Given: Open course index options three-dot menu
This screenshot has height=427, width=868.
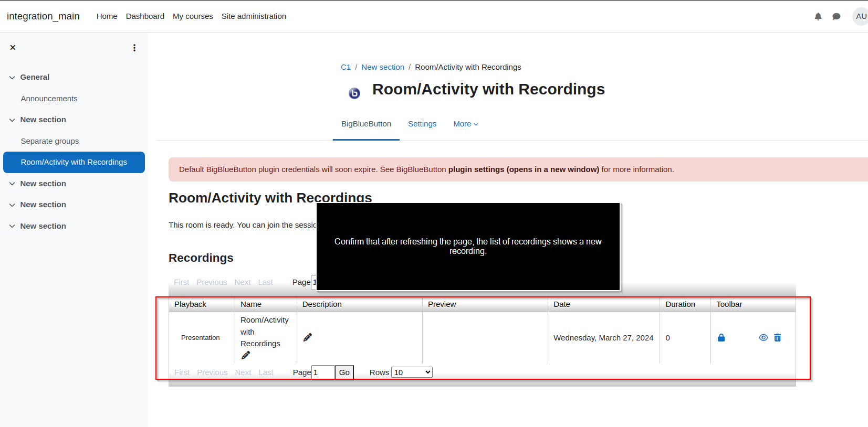Looking at the screenshot, I should (134, 48).
